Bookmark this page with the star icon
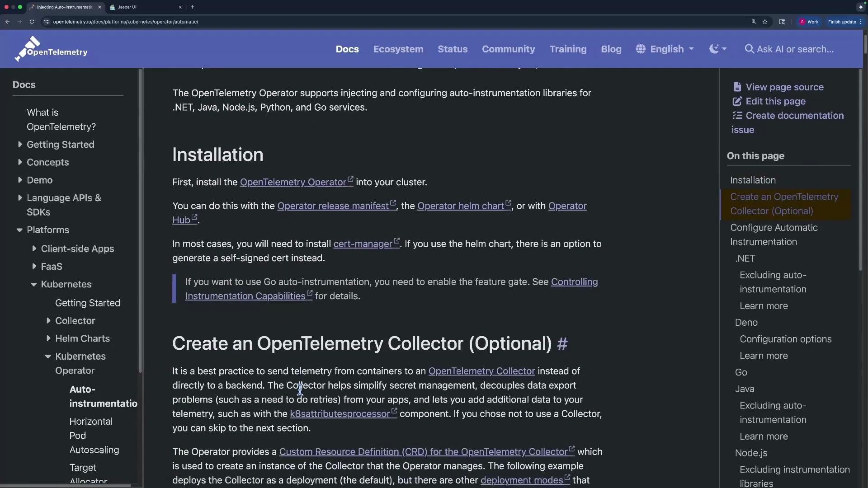This screenshot has width=868, height=488. (x=765, y=22)
